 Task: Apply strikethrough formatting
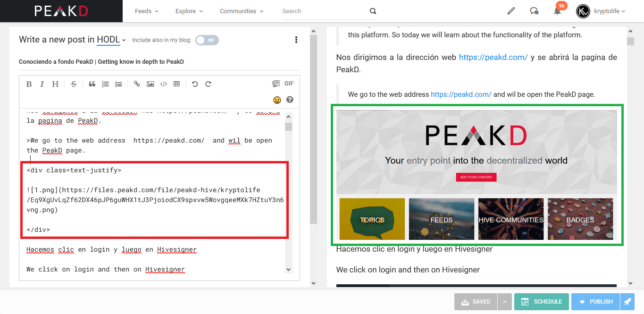click(74, 84)
